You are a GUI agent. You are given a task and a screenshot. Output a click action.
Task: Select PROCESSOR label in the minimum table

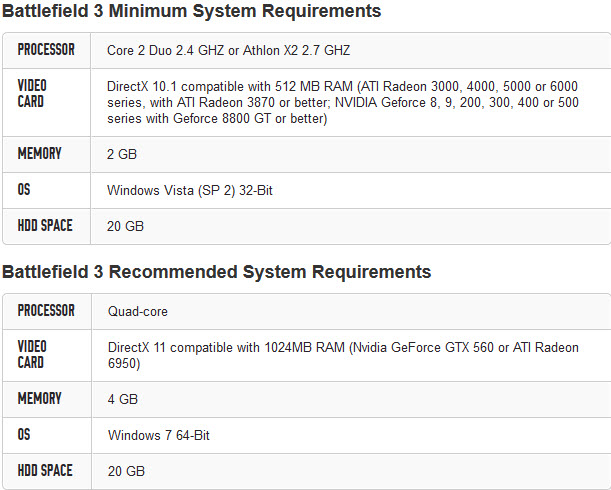pyautogui.click(x=46, y=49)
